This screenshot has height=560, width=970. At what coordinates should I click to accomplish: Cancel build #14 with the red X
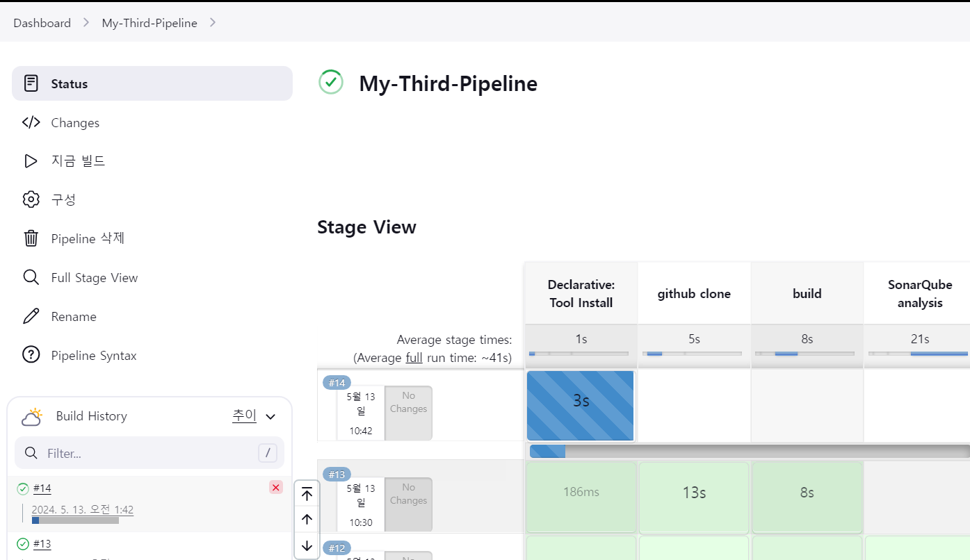point(276,488)
